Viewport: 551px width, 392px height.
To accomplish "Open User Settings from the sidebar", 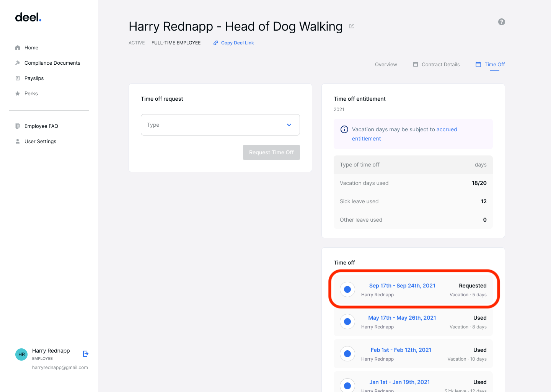I will [x=40, y=141].
